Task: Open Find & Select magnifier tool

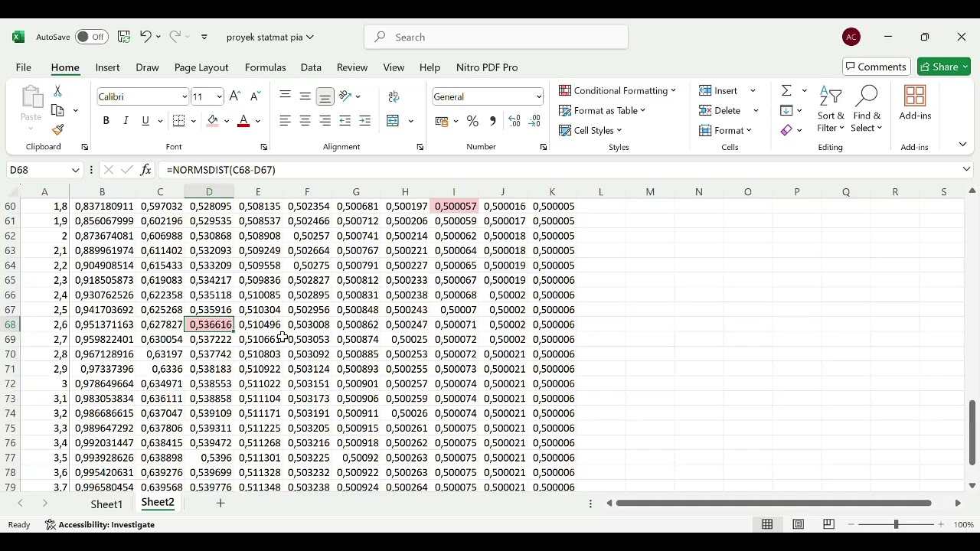Action: pos(867,110)
